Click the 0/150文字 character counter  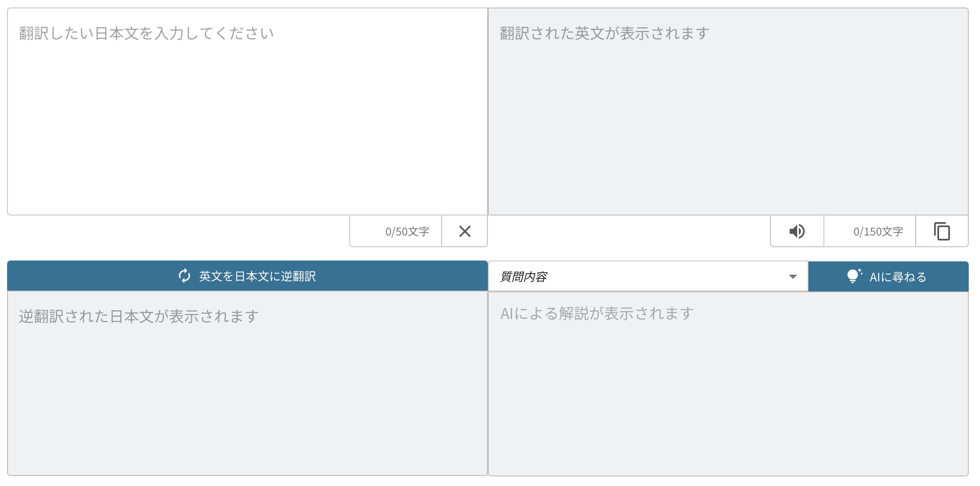click(x=878, y=232)
